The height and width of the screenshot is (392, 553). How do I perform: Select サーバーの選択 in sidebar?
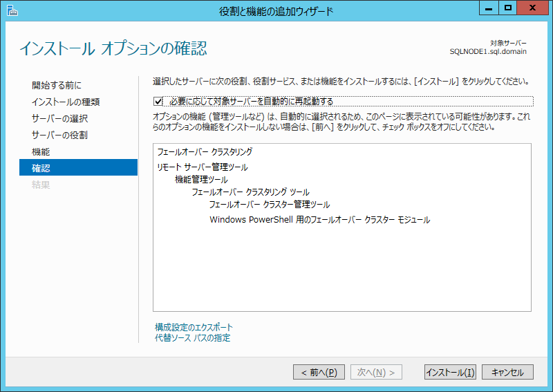coord(59,118)
